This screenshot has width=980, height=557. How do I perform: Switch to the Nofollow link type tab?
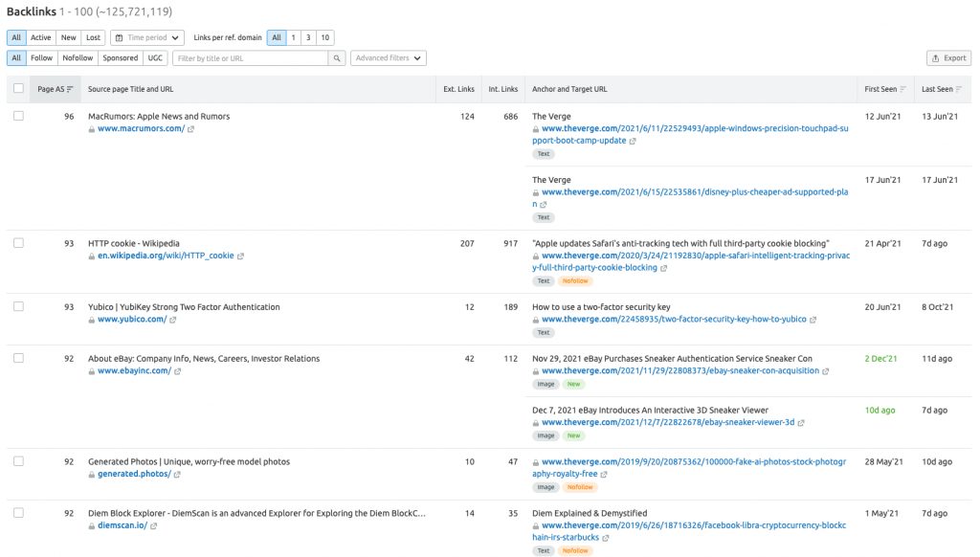click(x=78, y=58)
